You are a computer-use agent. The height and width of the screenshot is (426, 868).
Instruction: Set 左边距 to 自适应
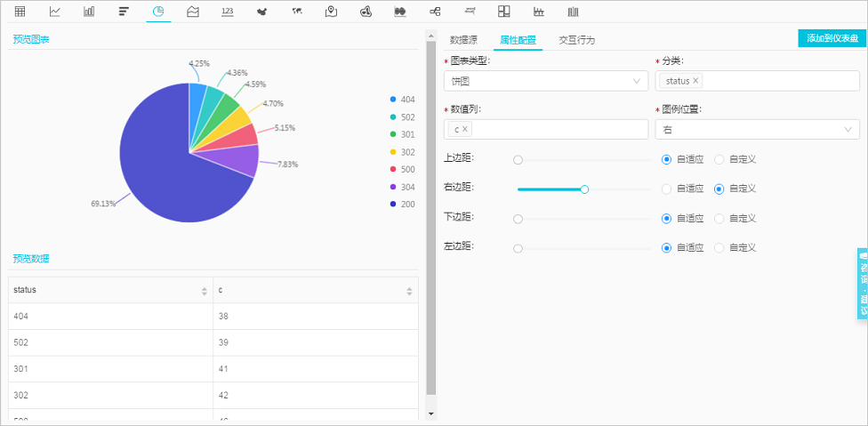666,248
